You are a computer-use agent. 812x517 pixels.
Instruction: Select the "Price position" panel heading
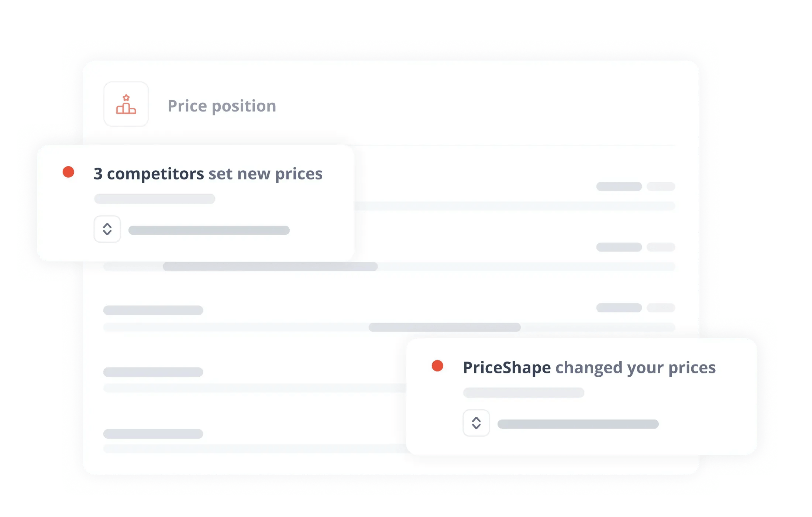222,106
